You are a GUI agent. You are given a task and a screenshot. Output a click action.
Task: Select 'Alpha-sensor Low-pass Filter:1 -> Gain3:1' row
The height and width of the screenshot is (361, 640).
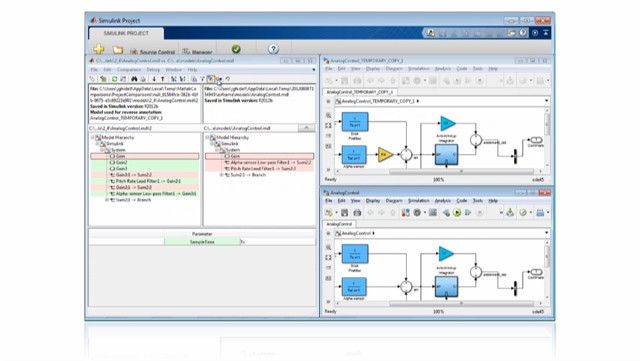(145, 194)
